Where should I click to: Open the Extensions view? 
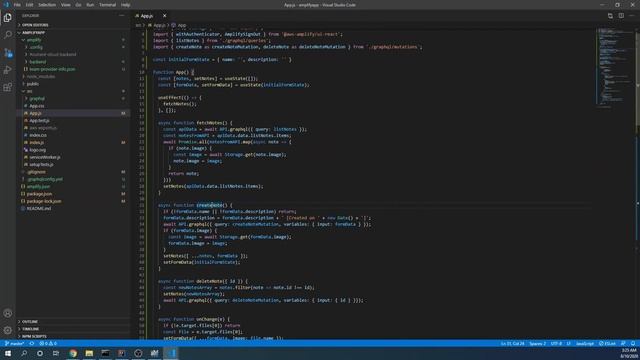[7, 87]
